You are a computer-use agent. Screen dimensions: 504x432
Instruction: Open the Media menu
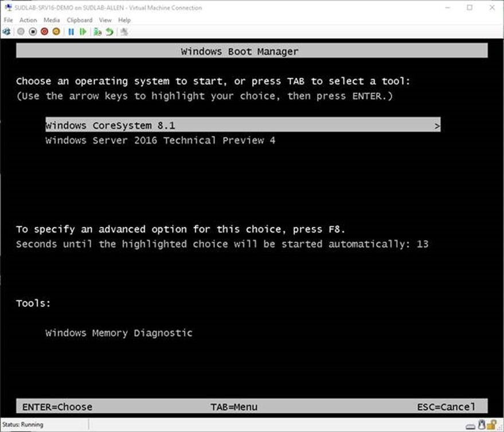[52, 20]
